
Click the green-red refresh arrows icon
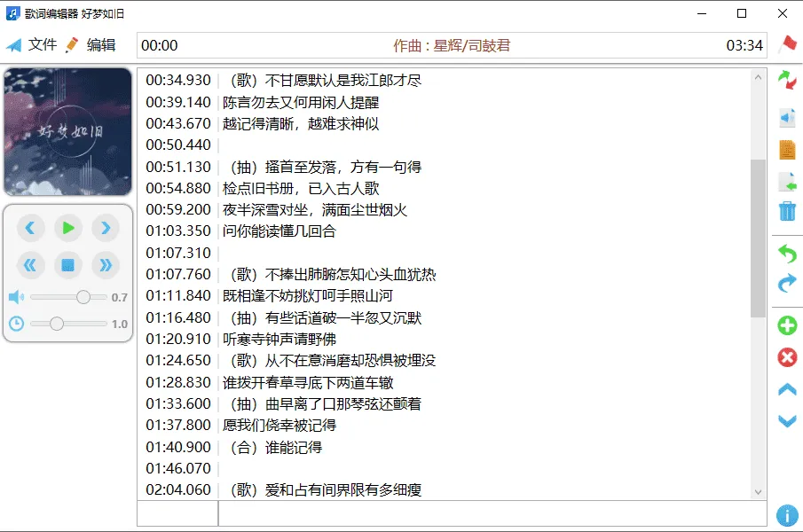coord(787,81)
